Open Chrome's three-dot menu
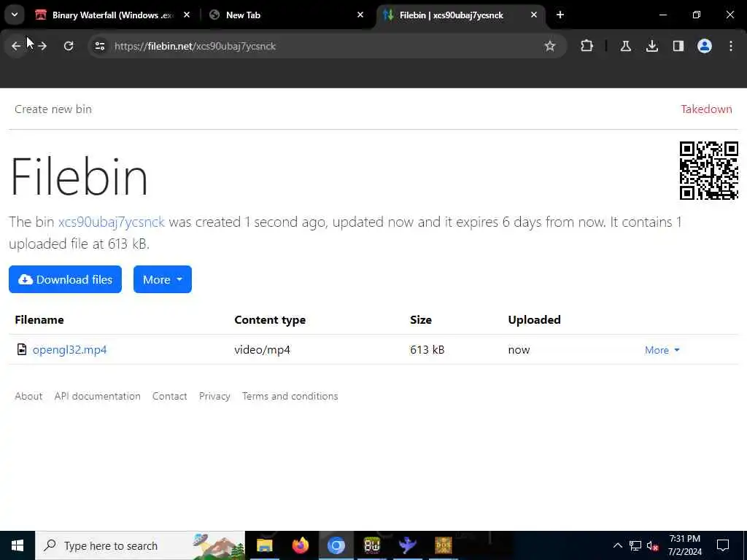This screenshot has height=560, width=747. pos(731,46)
